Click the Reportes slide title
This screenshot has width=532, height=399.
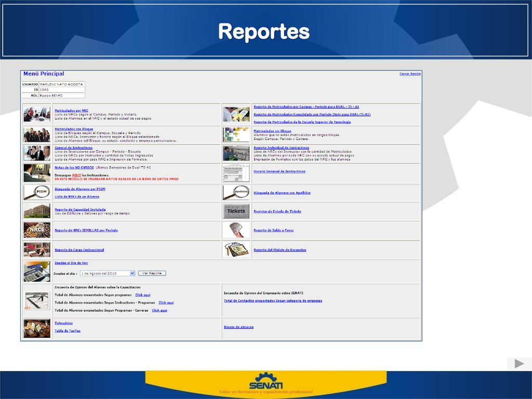(264, 32)
